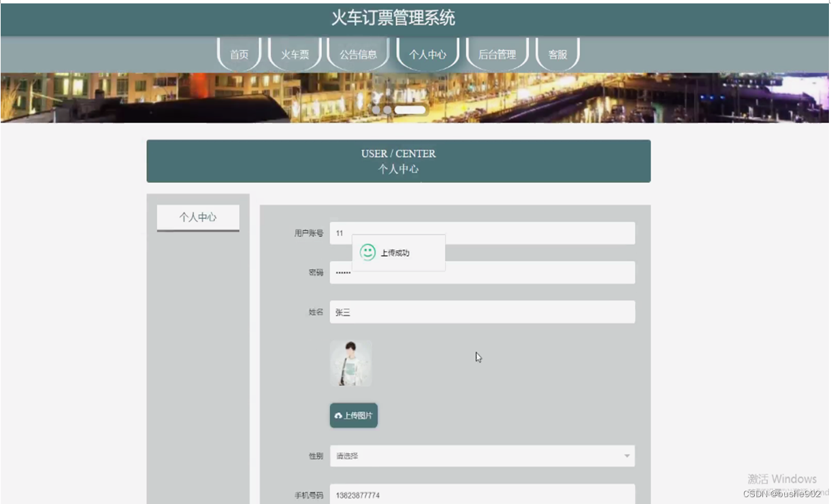Click the 上传图片 upload button

coord(353,415)
